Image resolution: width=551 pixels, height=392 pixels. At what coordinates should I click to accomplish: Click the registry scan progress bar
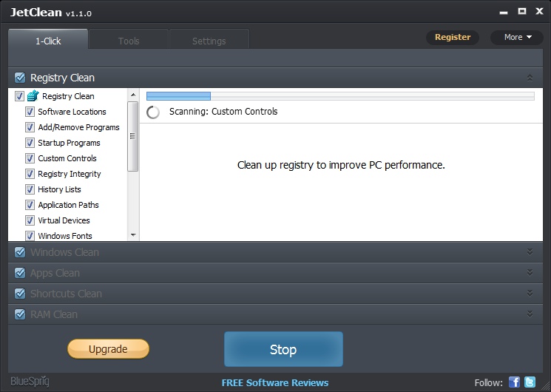click(340, 96)
